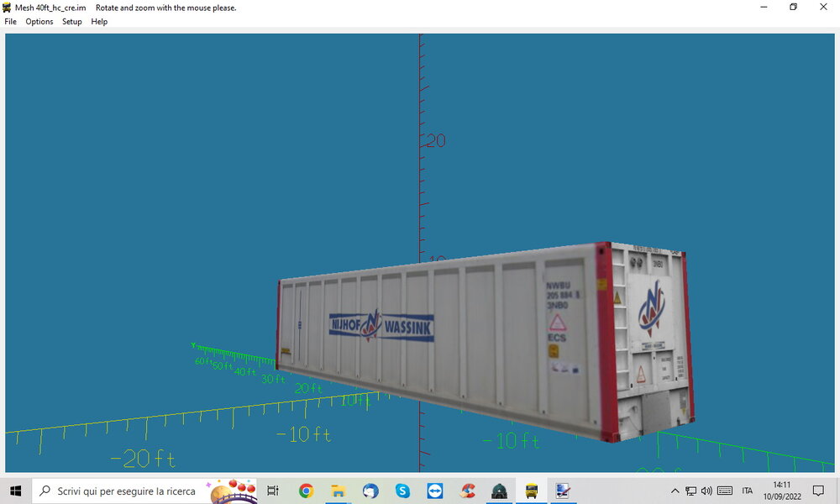The height and width of the screenshot is (504, 840).
Task: Open TeamViewer from the taskbar
Action: [x=434, y=491]
